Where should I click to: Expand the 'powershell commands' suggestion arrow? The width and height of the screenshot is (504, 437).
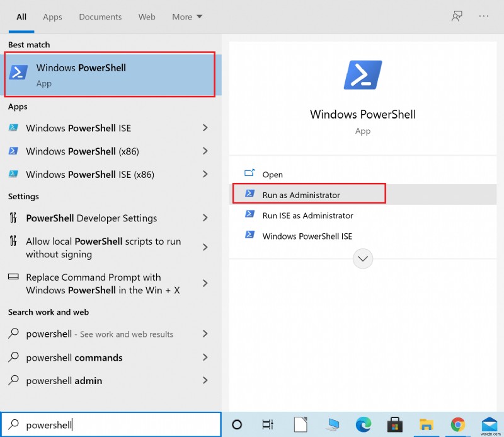[205, 357]
